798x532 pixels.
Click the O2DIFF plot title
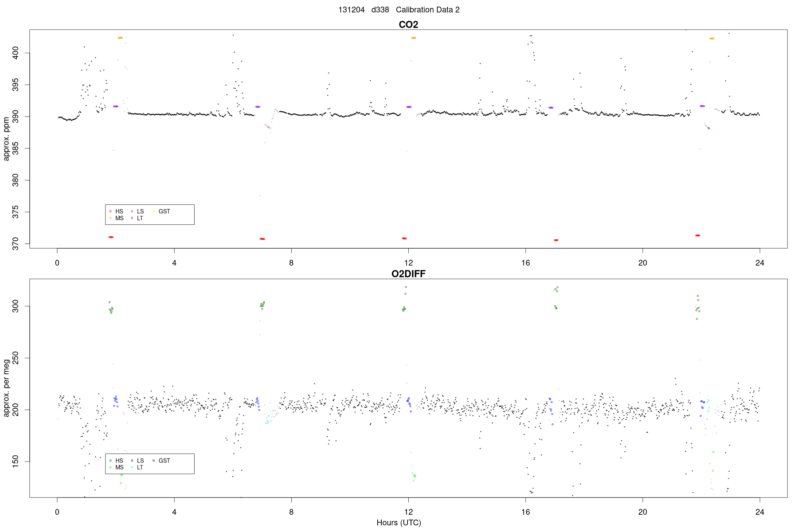[408, 274]
